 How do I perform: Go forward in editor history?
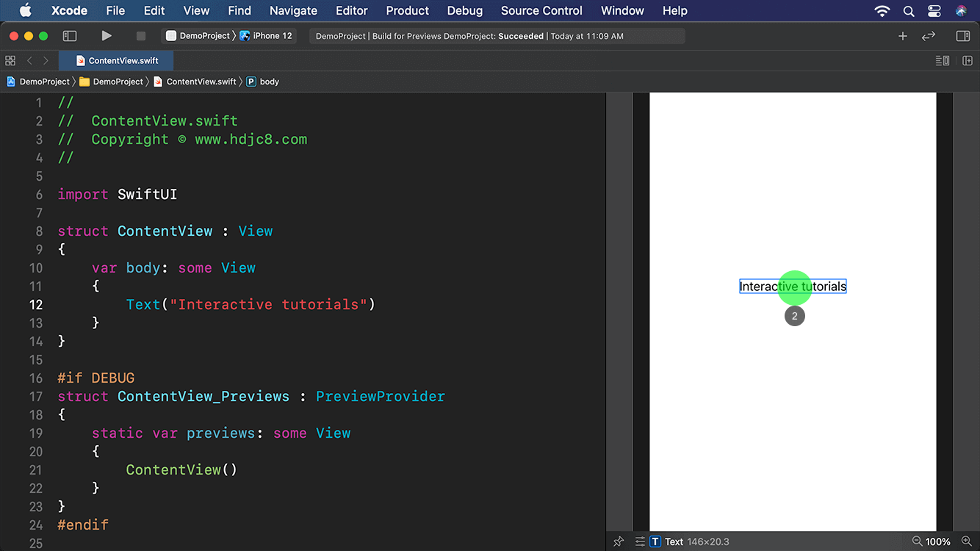tap(46, 61)
